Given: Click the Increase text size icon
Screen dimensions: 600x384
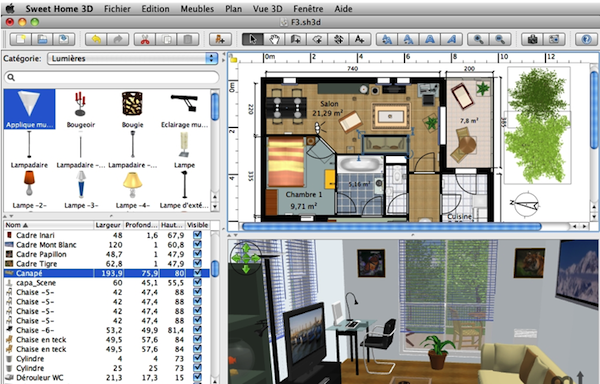Looking at the screenshot, I should [387, 39].
